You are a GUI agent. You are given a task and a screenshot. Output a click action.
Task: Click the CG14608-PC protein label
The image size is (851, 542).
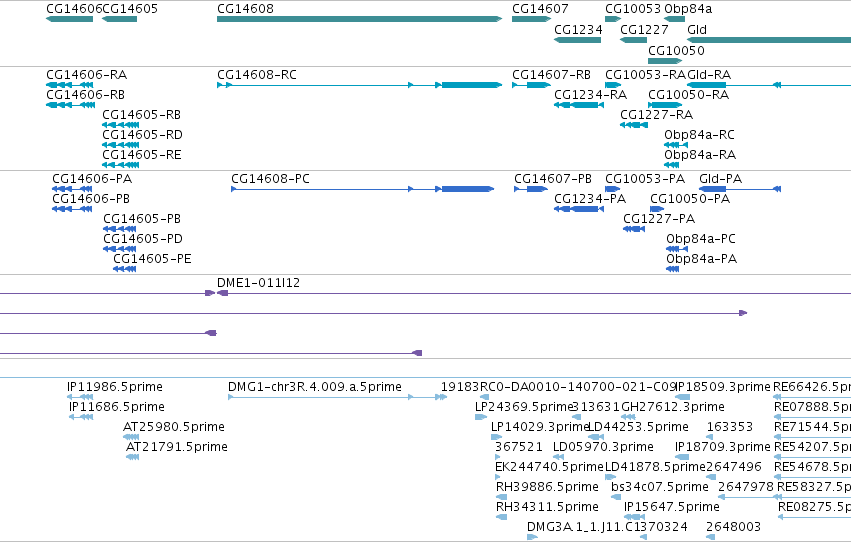point(270,179)
